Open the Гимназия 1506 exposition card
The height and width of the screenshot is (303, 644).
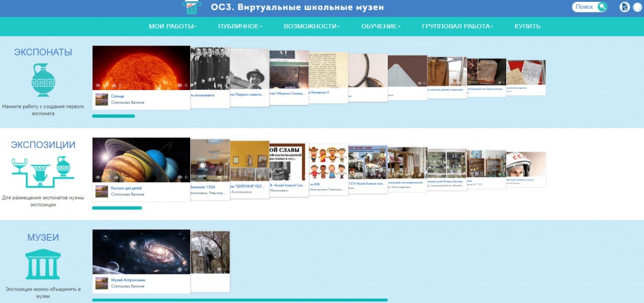point(210,169)
